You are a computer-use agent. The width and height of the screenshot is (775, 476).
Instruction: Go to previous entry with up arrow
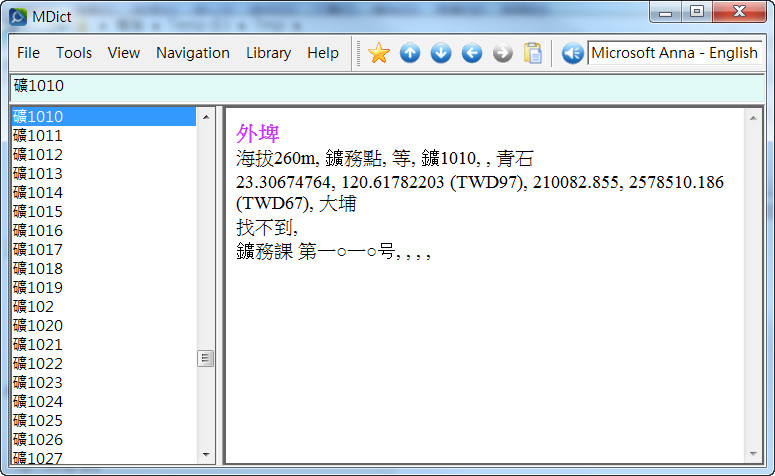tap(410, 53)
